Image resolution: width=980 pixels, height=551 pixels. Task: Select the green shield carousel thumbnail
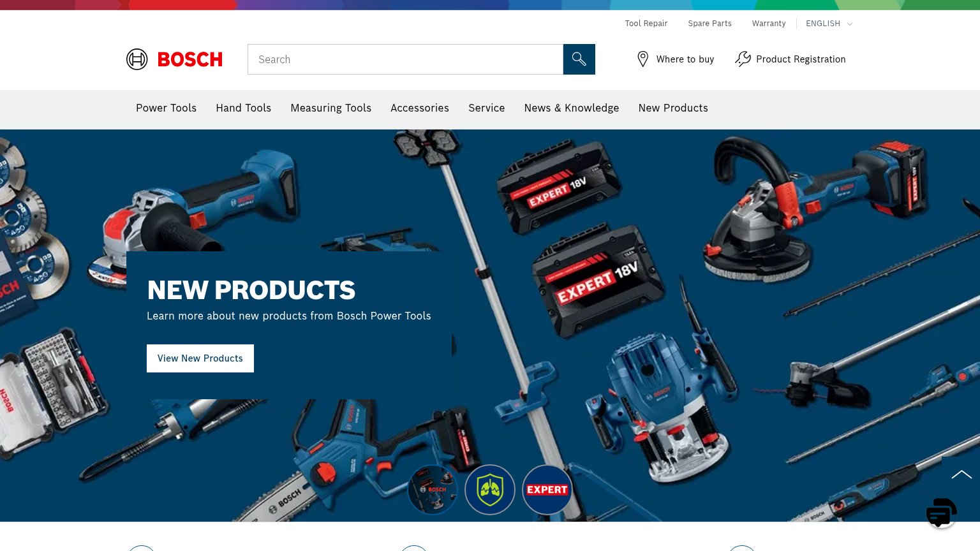490,490
